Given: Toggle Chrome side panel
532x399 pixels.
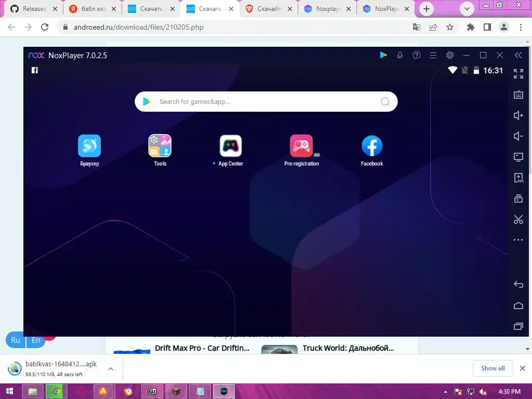Looking at the screenshot, I should click(487, 27).
